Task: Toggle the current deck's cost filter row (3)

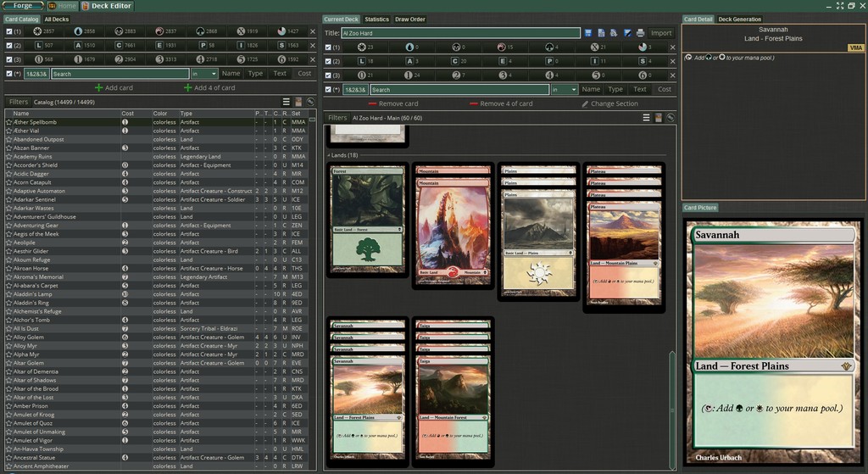Action: point(328,75)
